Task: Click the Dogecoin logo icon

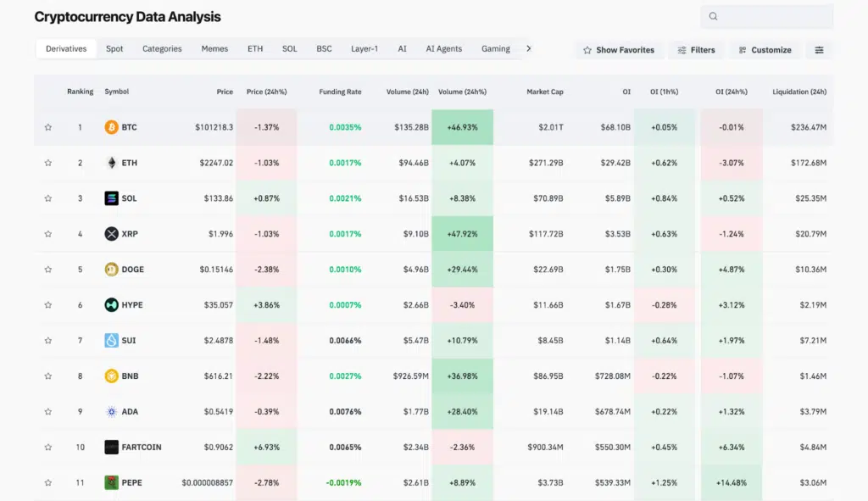Action: click(x=111, y=270)
